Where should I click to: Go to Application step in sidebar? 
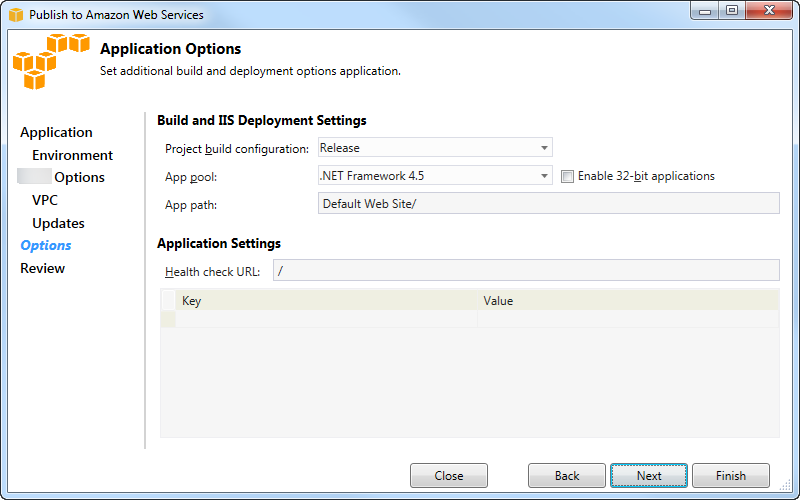pyautogui.click(x=56, y=132)
